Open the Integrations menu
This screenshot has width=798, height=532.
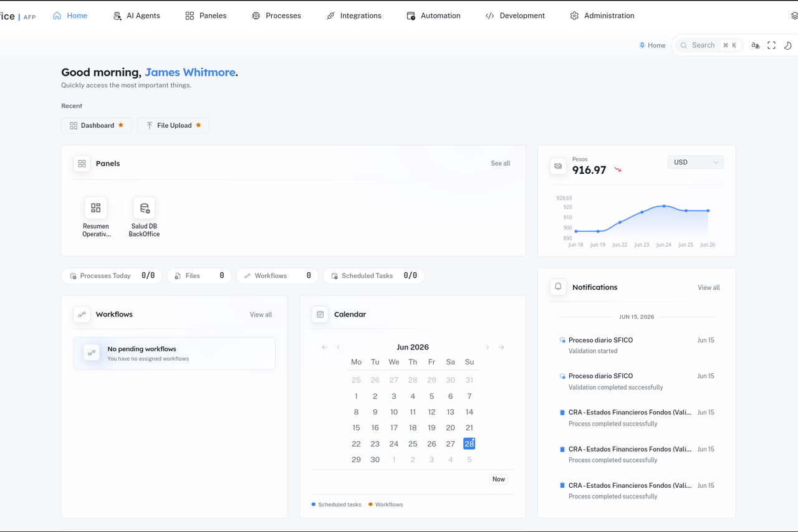tap(353, 16)
